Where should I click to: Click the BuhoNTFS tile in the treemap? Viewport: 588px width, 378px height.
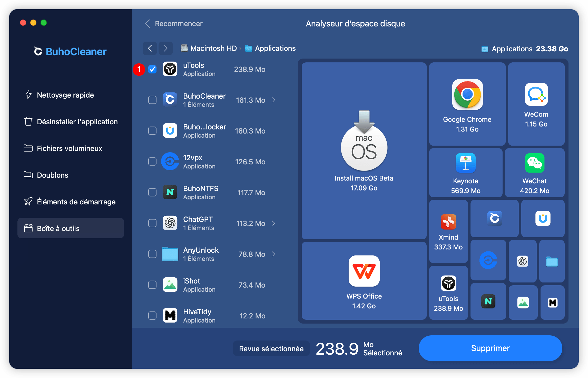coord(488,301)
